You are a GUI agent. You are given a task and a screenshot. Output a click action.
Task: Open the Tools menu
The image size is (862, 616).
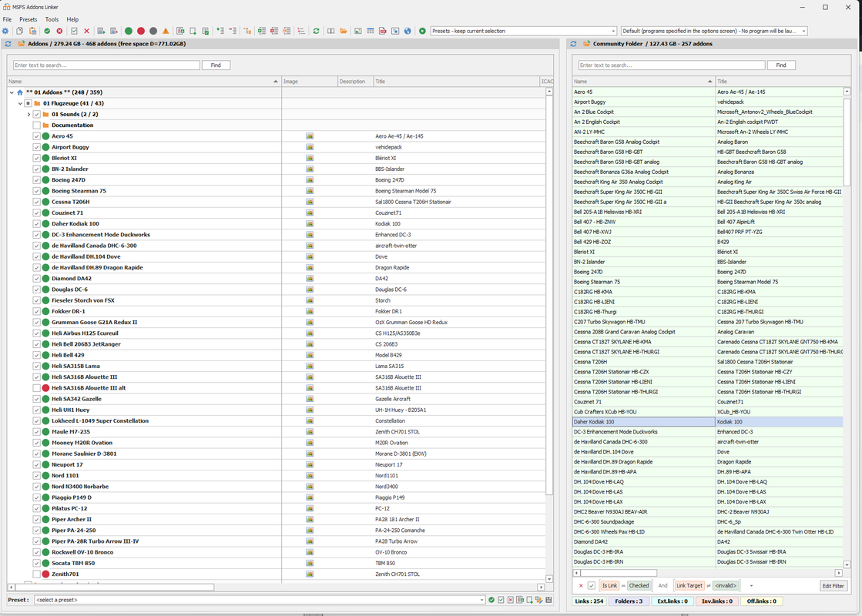(x=52, y=19)
